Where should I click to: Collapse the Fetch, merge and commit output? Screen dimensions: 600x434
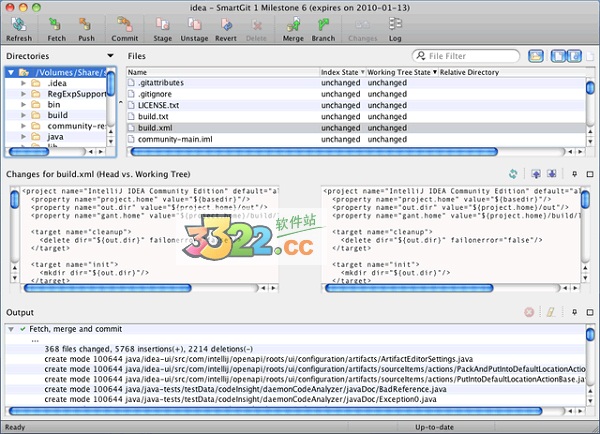coord(11,329)
